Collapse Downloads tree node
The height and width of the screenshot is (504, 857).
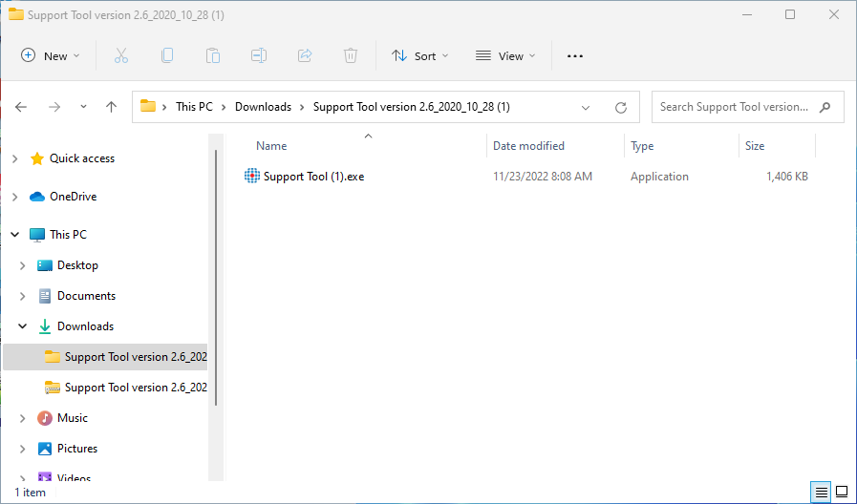tap(22, 326)
